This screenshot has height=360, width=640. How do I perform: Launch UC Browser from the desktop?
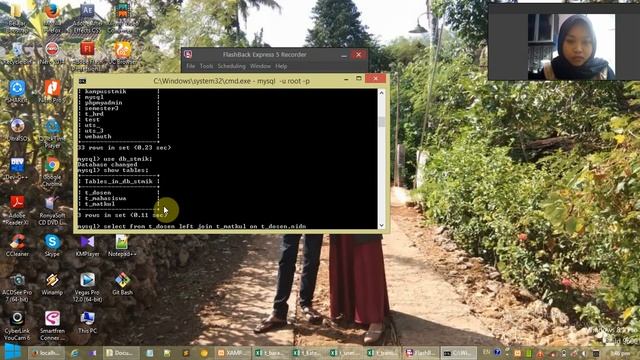(x=122, y=54)
